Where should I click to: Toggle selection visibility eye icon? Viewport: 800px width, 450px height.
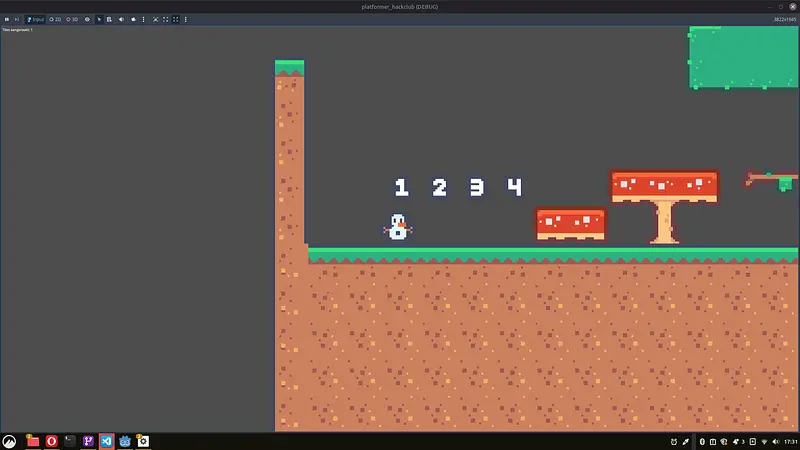tap(87, 19)
